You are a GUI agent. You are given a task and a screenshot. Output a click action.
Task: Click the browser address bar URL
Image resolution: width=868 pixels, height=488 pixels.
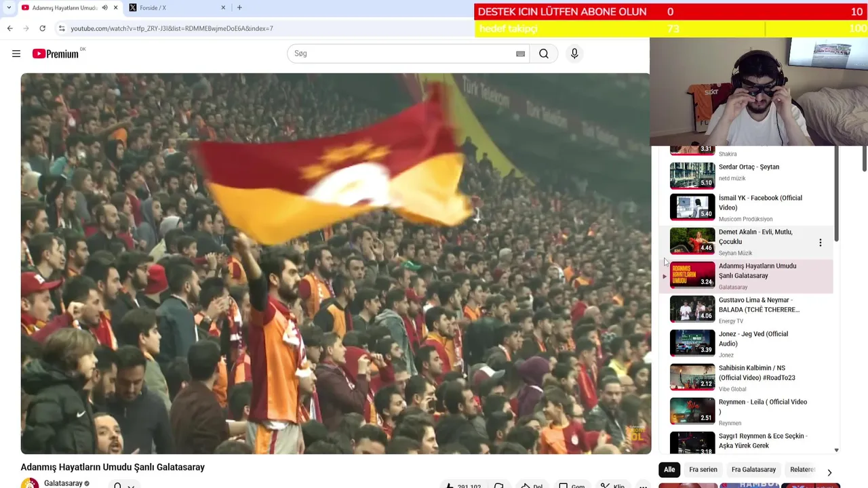click(x=172, y=28)
